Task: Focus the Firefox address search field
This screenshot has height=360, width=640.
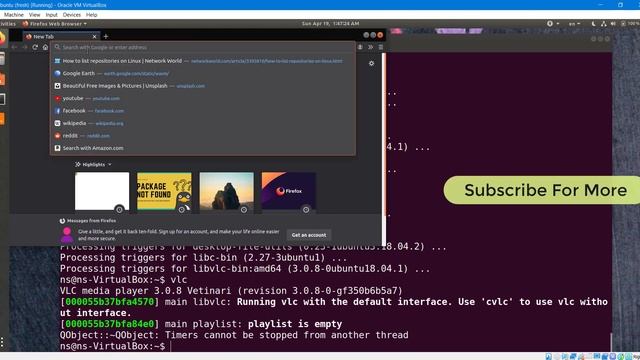Action: click(x=203, y=47)
